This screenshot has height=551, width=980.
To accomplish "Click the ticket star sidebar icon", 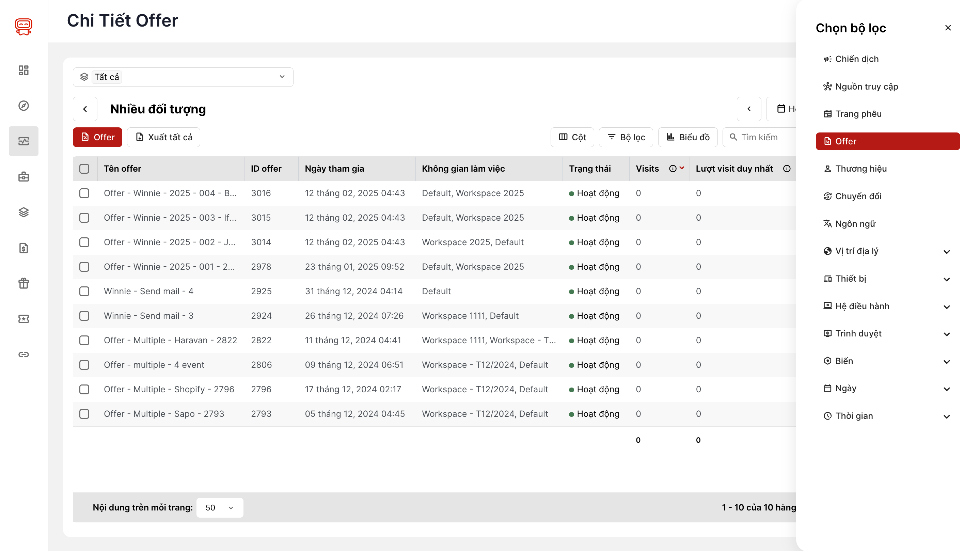I will (23, 319).
